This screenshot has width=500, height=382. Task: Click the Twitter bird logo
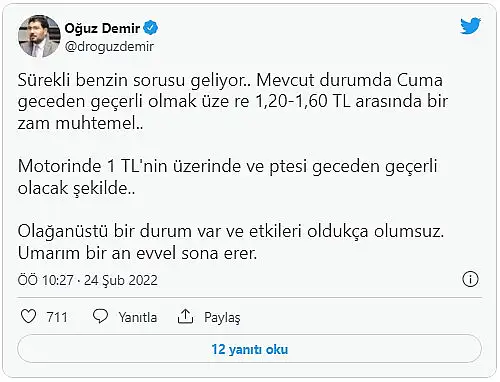coord(470,26)
